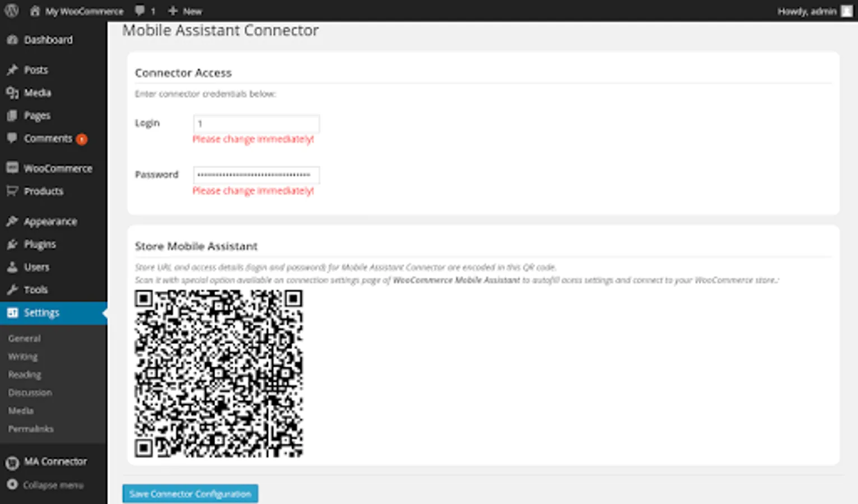858x504 pixels.
Task: Click the Settings sliders icon
Action: point(12,312)
